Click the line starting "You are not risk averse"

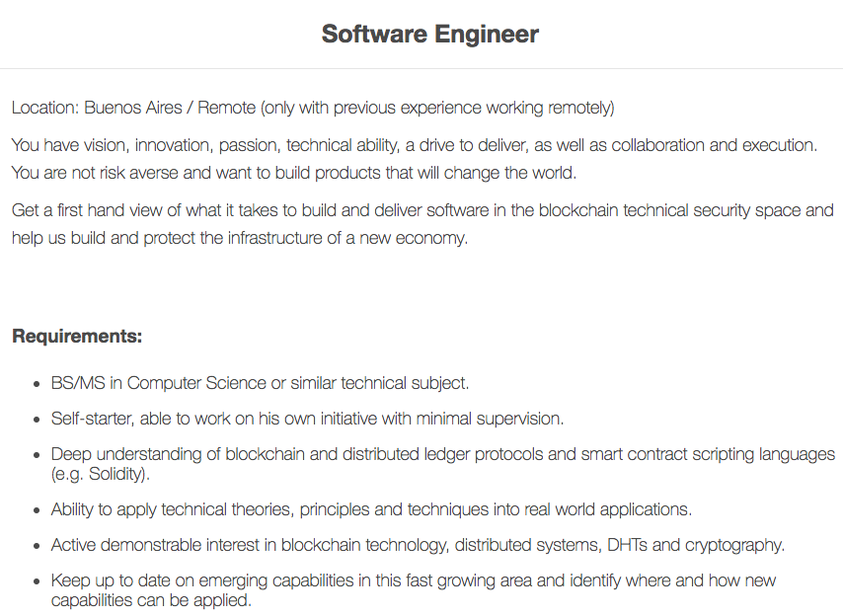[294, 173]
